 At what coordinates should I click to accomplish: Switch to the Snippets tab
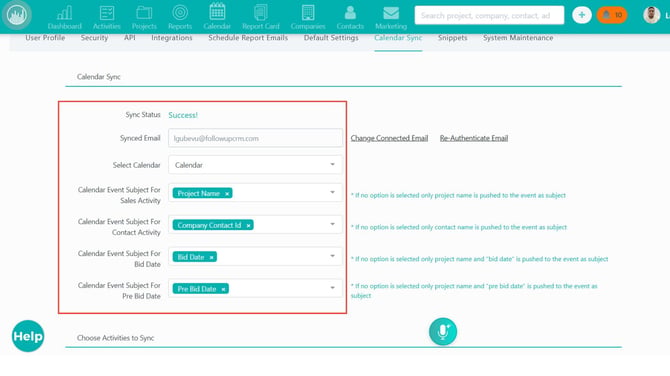(x=453, y=38)
